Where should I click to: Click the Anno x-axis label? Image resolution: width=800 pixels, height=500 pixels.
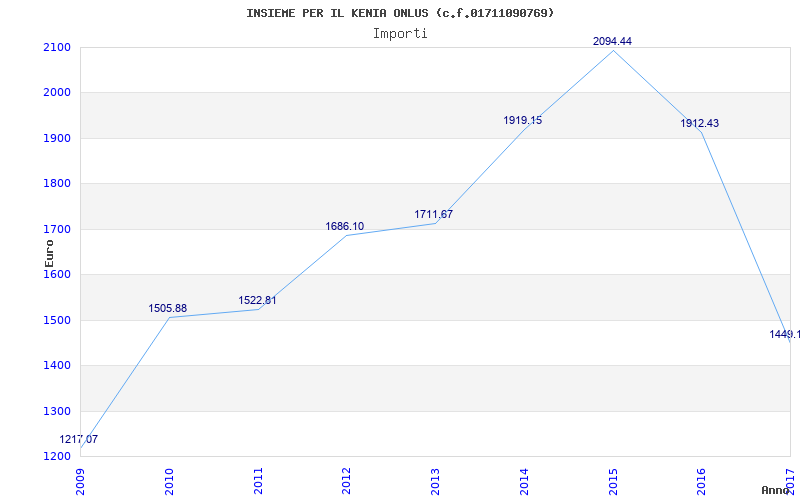pyautogui.click(x=775, y=490)
